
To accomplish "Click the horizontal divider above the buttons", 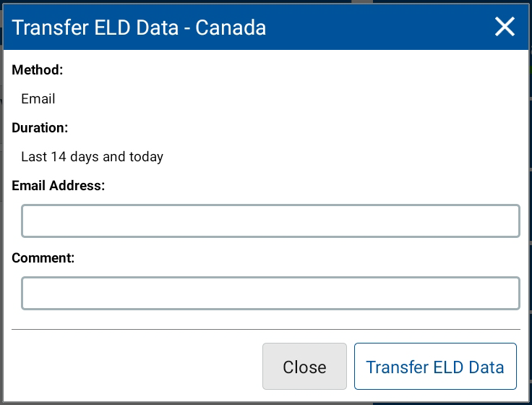I will click(266, 330).
